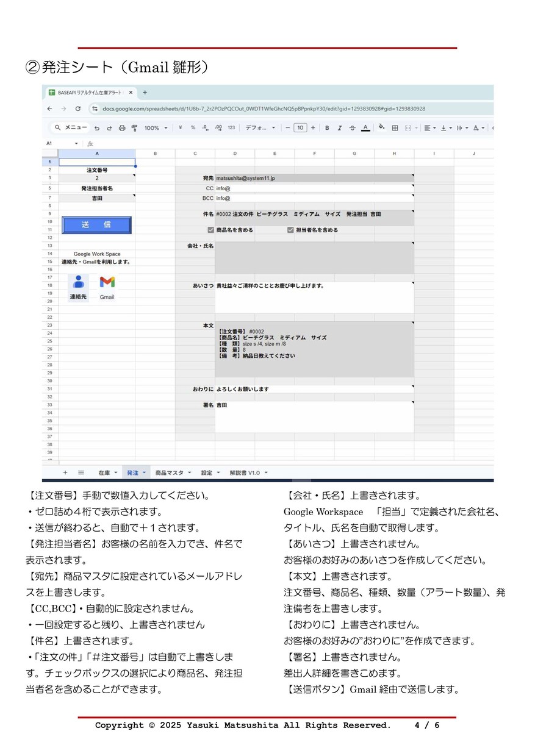
Task: Select column D header
Action: [x=235, y=154]
